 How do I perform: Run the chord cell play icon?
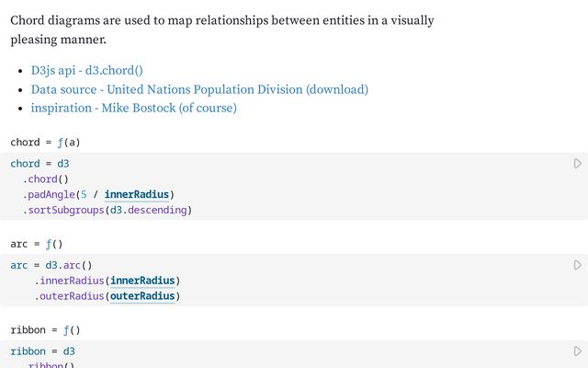[x=577, y=164]
